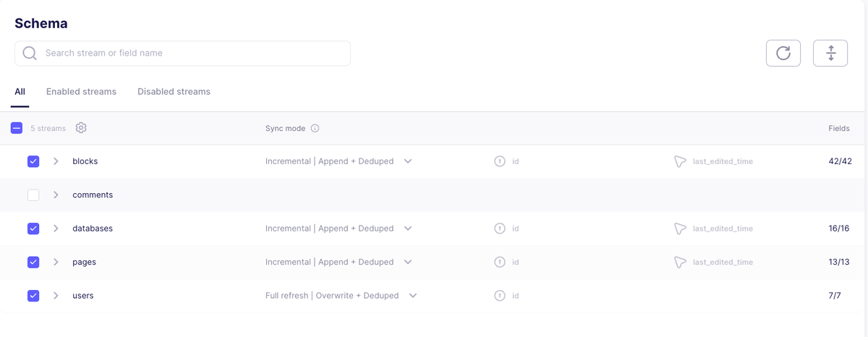This screenshot has height=337, width=868.
Task: Switch to the Enabled streams tab
Action: click(81, 92)
